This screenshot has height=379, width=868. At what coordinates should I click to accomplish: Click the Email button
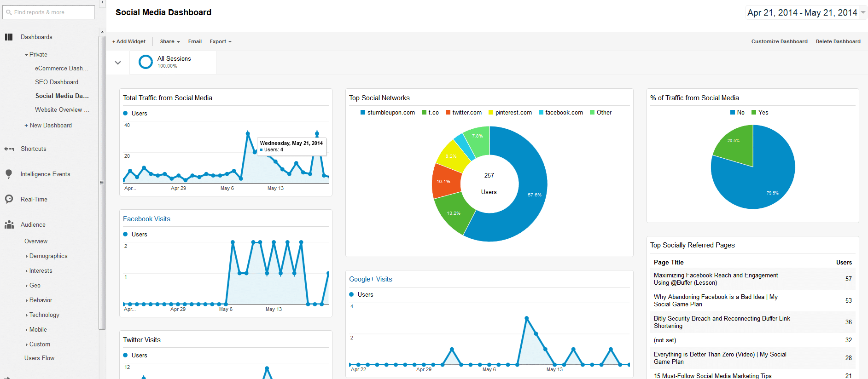pos(195,41)
